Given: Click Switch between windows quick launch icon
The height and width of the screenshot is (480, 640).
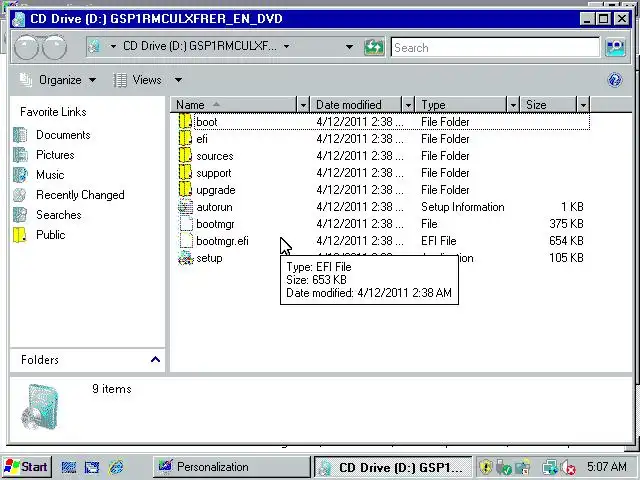Looking at the screenshot, I should 92,467.
